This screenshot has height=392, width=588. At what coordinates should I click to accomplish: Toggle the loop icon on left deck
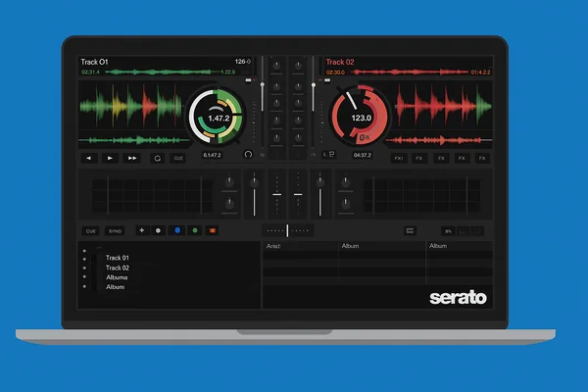pos(157,157)
